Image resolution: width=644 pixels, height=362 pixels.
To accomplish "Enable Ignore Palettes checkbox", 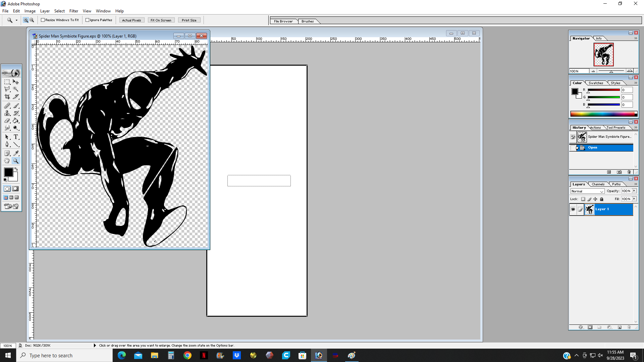I will coord(88,20).
